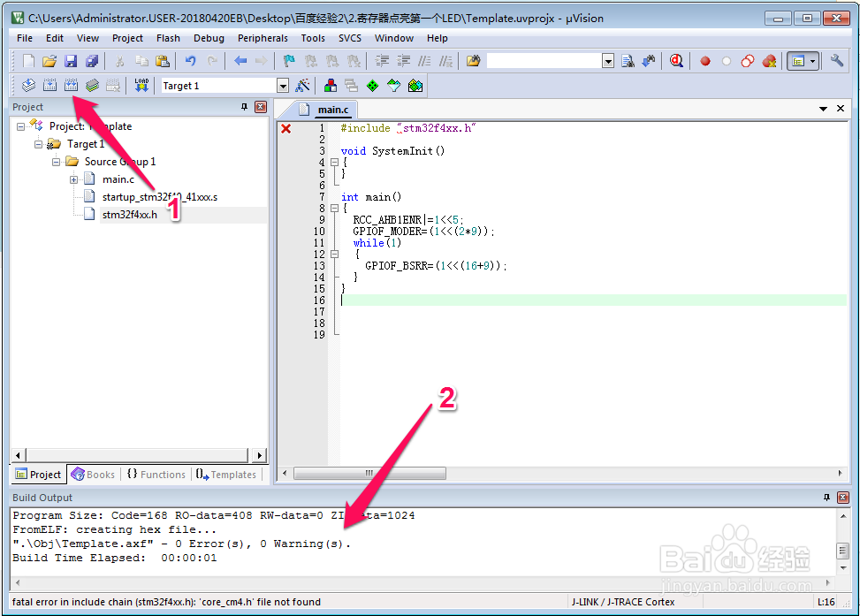This screenshot has width=860, height=616.
Task: Unindent the selected lines
Action: pos(404,61)
